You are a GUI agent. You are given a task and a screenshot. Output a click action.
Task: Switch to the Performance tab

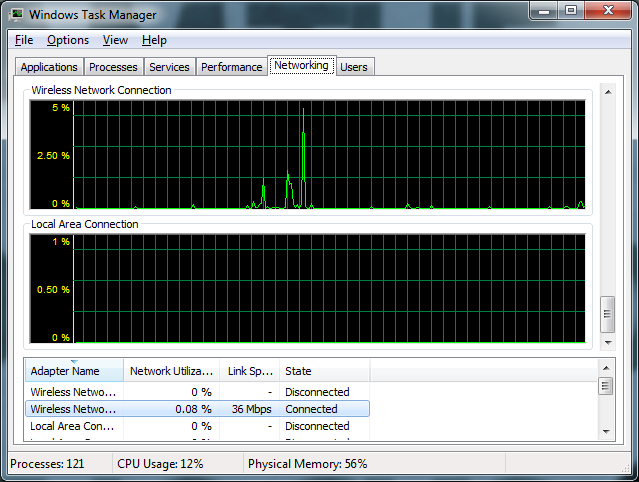coord(231,67)
